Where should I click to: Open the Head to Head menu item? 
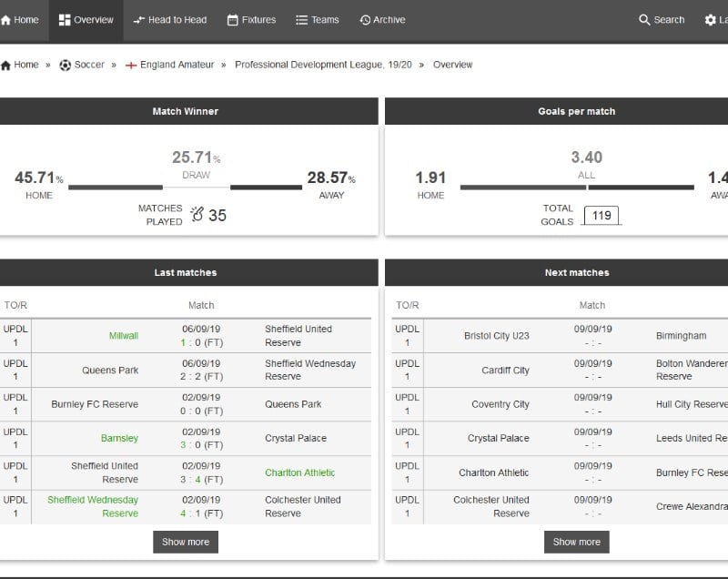click(170, 20)
